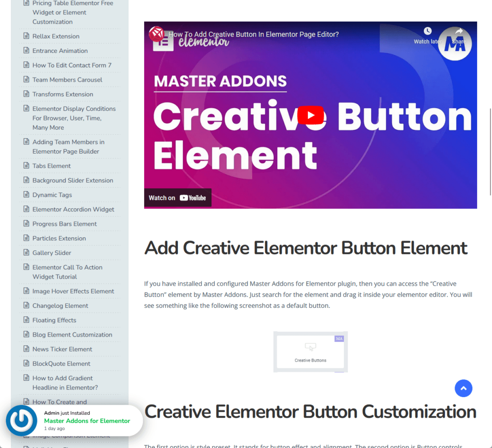Open Background Slider Extension doc
Screen dimensions: 492x448
pos(73,180)
